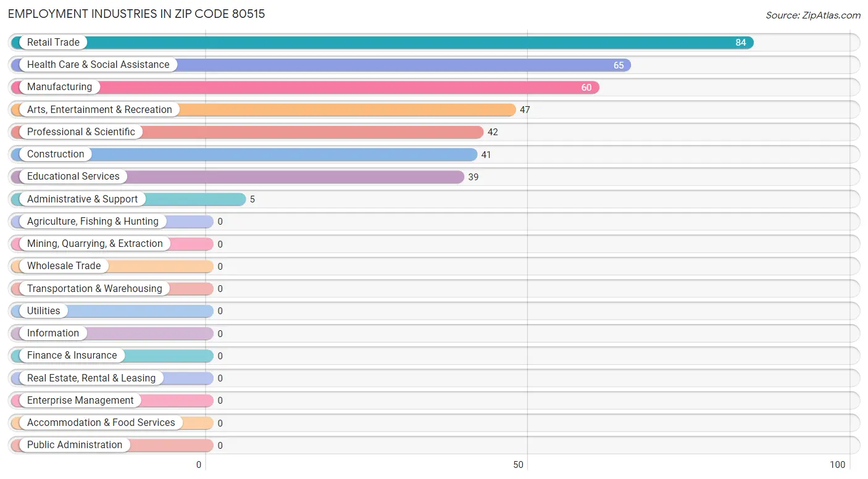Click the axis label 100

pos(838,465)
